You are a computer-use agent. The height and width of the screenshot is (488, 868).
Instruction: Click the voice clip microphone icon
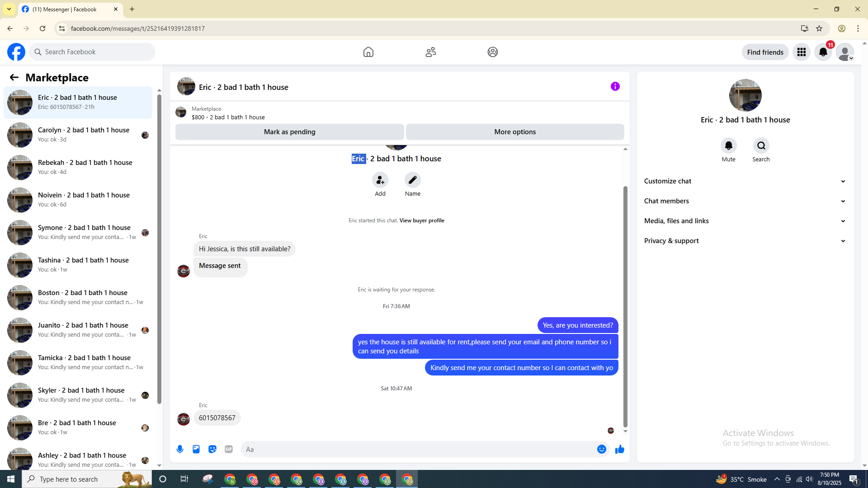click(x=180, y=449)
